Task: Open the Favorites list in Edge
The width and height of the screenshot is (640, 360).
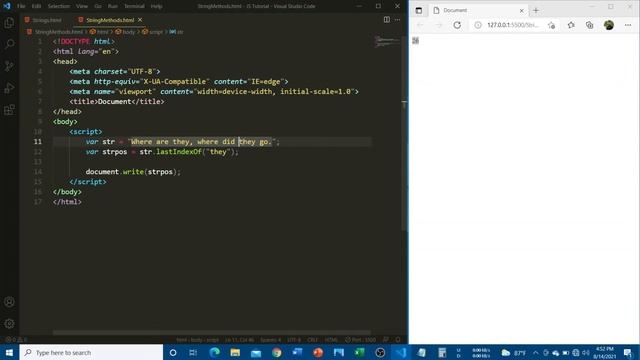Action: click(571, 25)
